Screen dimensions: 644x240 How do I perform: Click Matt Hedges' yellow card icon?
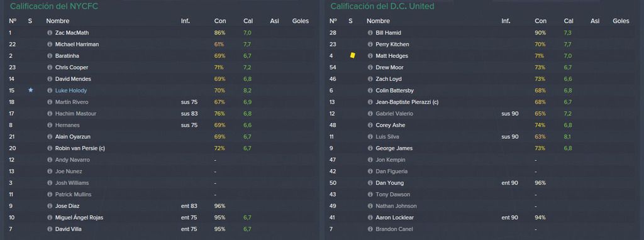(x=352, y=55)
